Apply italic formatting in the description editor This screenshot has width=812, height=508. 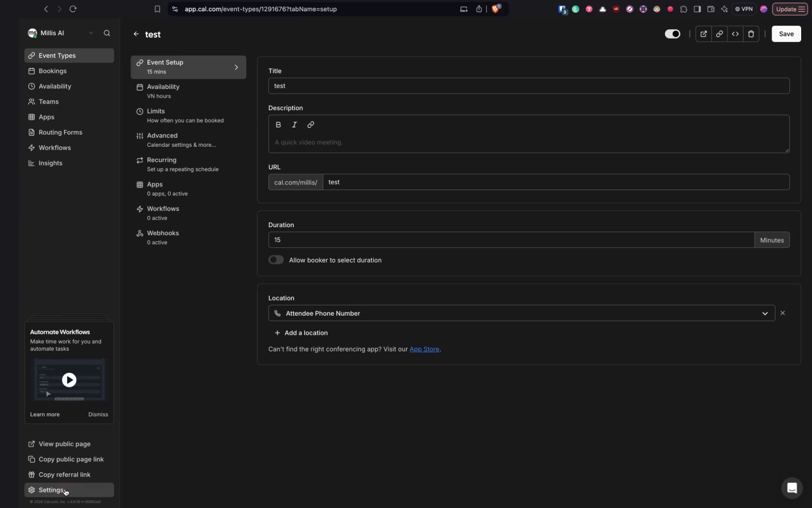coord(294,125)
